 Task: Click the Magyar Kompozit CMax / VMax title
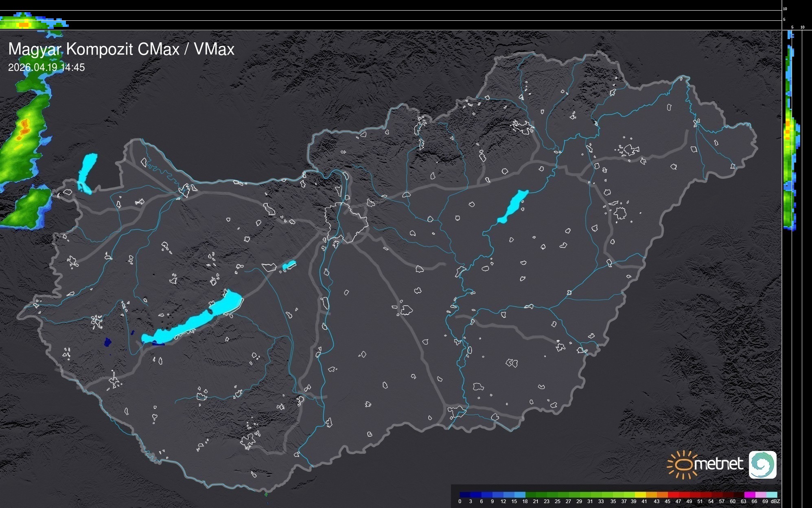[121, 49]
